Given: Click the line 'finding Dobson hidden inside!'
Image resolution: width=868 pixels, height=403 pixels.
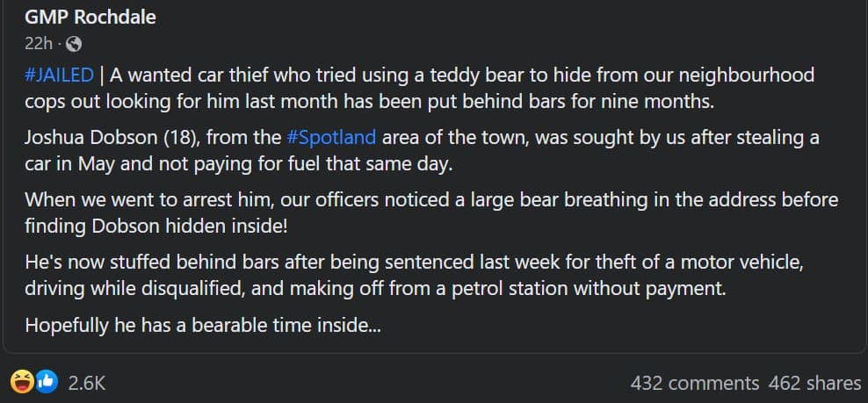Looking at the screenshot, I should click(156, 227).
